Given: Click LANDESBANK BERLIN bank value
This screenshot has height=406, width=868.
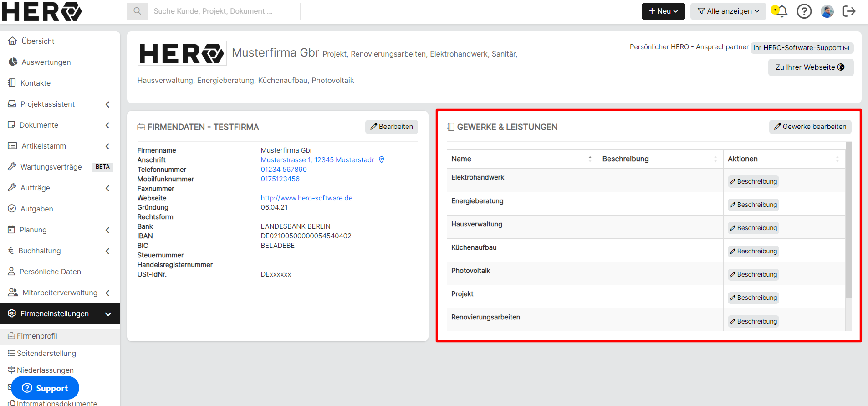Looking at the screenshot, I should tap(296, 226).
